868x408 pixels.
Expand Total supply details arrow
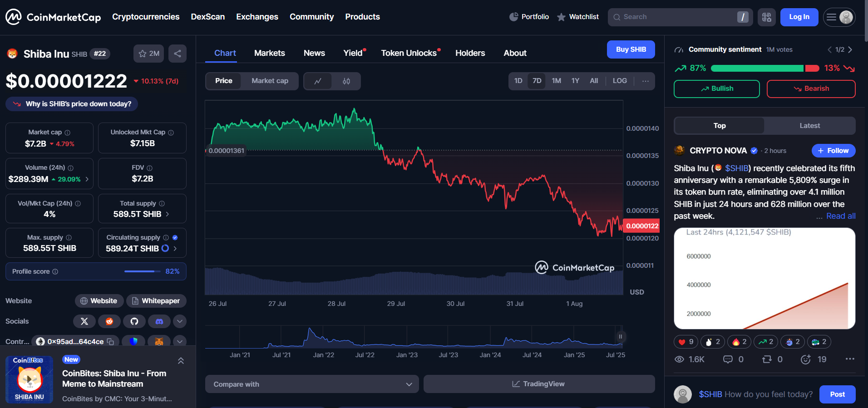pyautogui.click(x=168, y=214)
